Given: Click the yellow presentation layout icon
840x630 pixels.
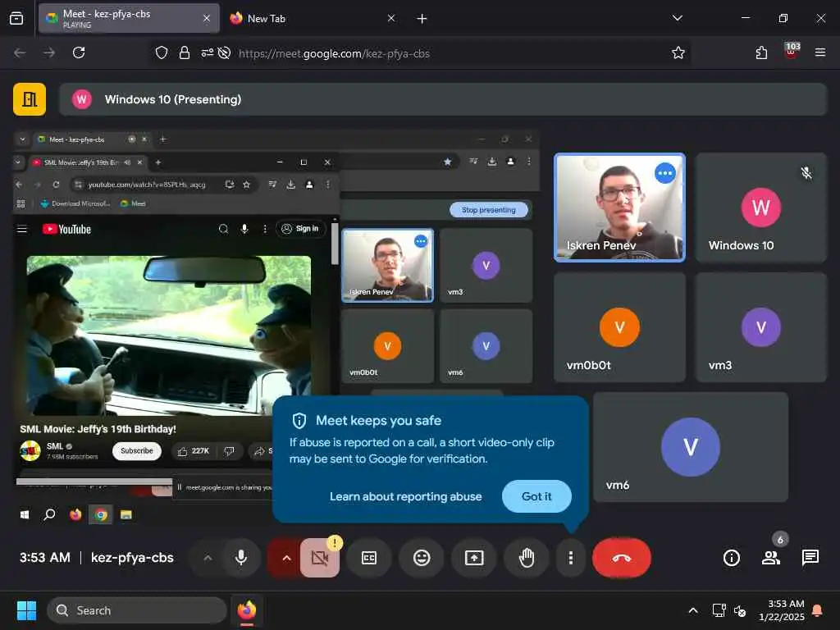Looking at the screenshot, I should coord(30,99).
